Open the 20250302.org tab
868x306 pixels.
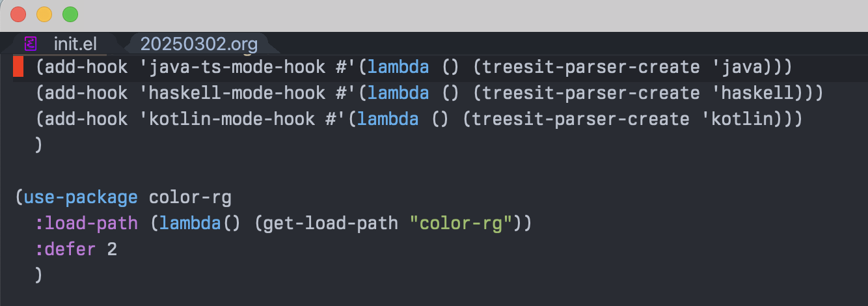(198, 44)
